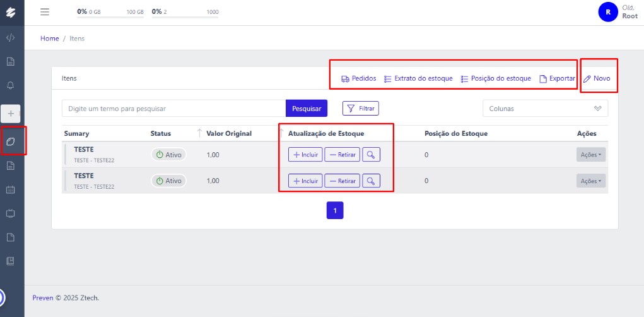Open Ações dropdown for second TESTE row
This screenshot has width=644, height=317.
(x=590, y=181)
